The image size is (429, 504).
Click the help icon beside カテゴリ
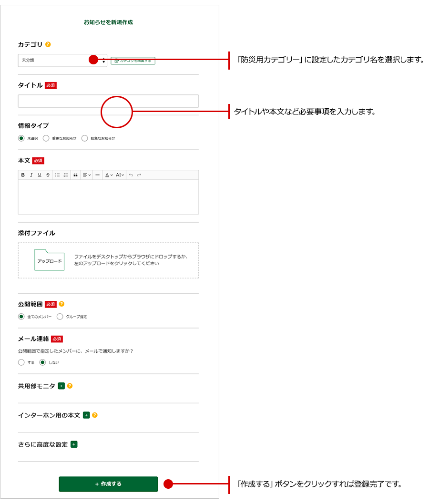pos(48,44)
